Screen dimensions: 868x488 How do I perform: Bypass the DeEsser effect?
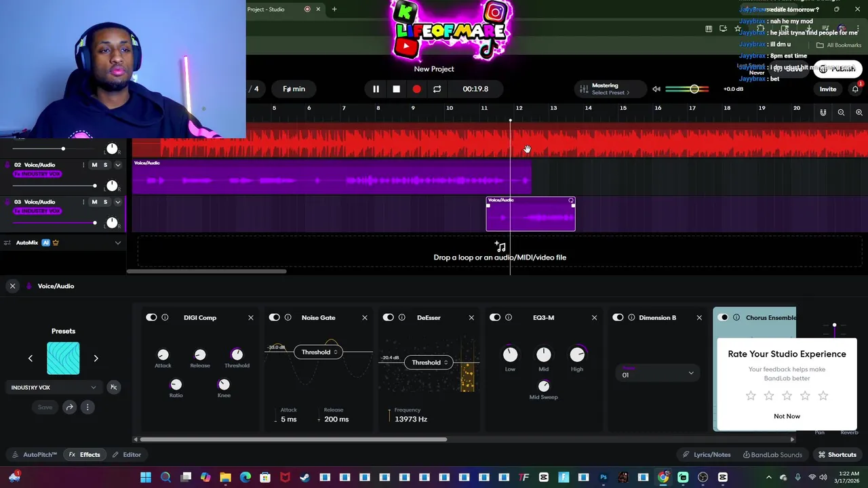coord(389,317)
